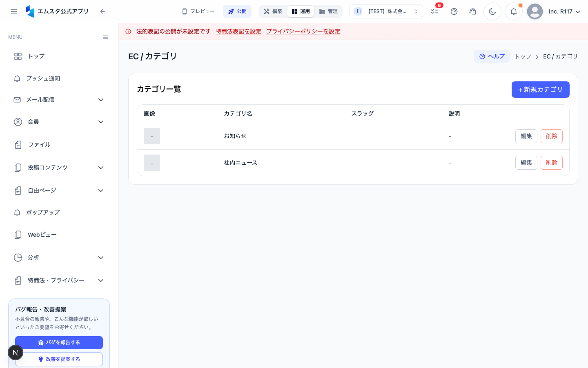Open the 特商法表記を設定 link
Screen dimensions: 588x368
(238, 31)
